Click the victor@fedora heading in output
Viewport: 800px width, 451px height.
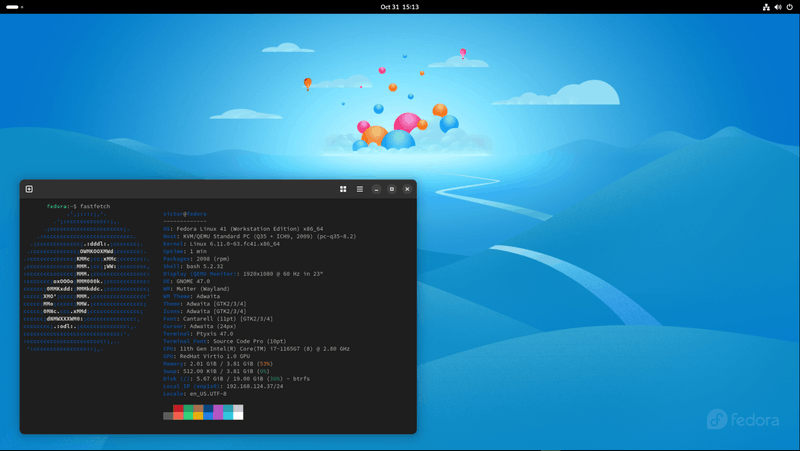pyautogui.click(x=185, y=213)
